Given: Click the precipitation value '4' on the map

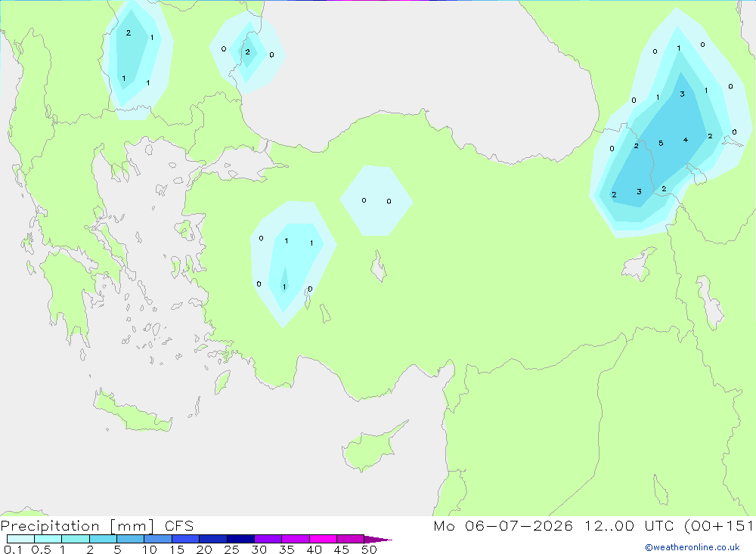Looking at the screenshot, I should [x=686, y=140].
